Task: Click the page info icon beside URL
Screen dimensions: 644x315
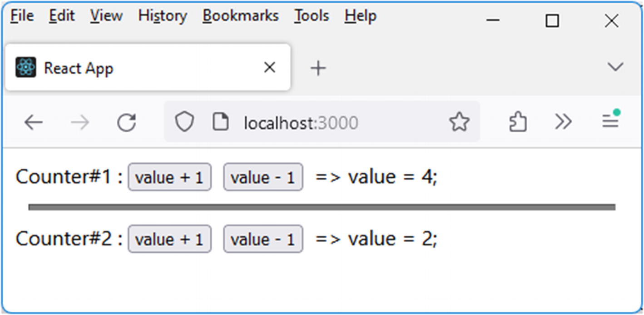Action: (x=221, y=122)
